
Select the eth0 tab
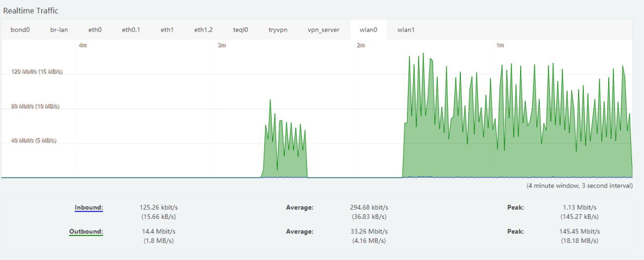point(95,30)
